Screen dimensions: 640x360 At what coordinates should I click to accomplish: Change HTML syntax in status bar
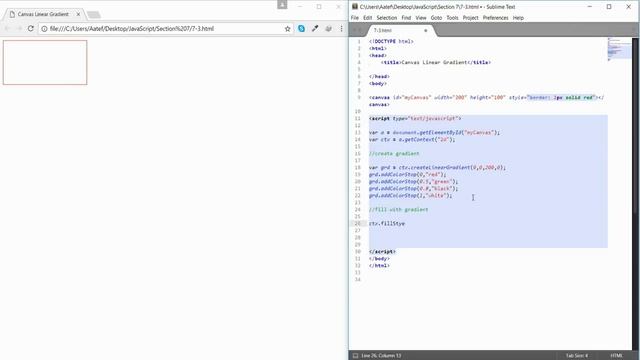(616, 356)
